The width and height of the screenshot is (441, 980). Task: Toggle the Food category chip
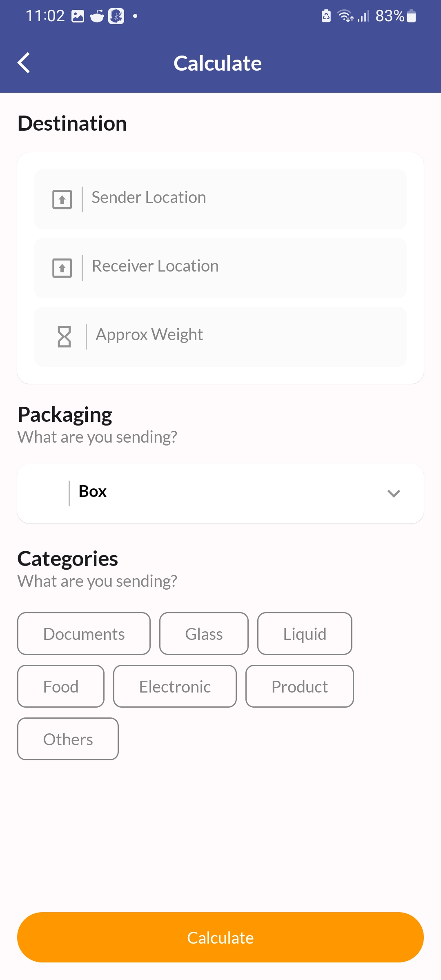click(x=61, y=686)
